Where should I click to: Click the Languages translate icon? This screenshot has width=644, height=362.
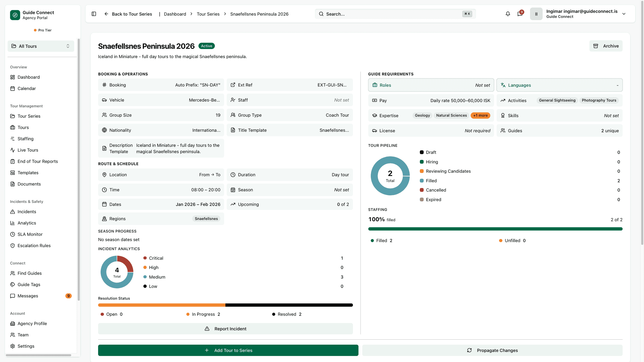pyautogui.click(x=503, y=85)
